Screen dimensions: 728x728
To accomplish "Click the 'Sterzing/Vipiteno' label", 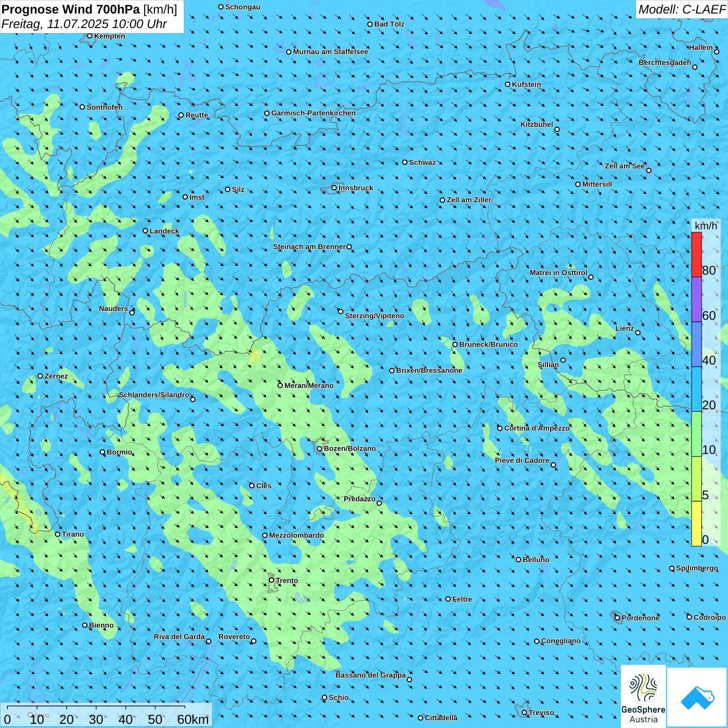I will pos(374,316).
